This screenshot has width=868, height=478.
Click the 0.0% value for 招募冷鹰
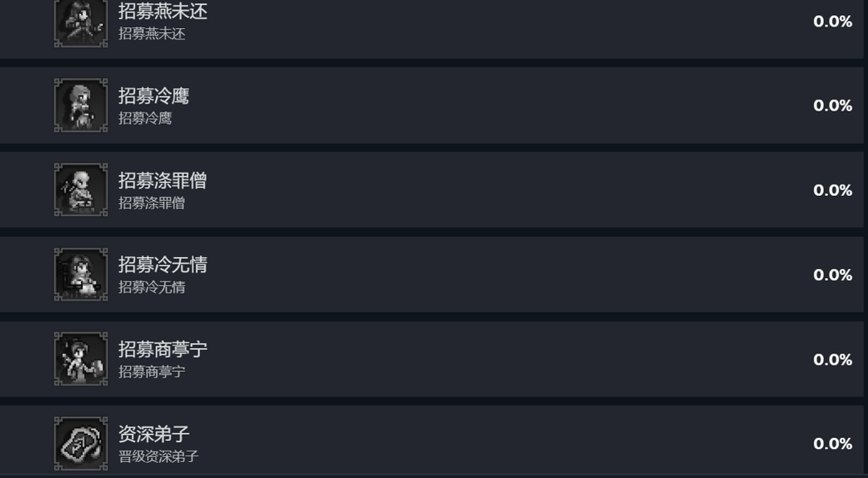[x=832, y=106]
